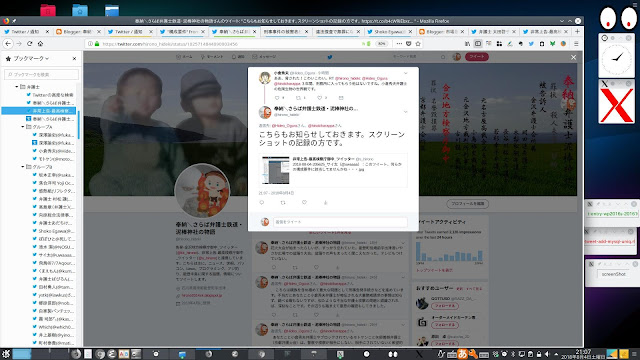
Task: Toggle the sidebar view icon in toolbar
Action: point(478,44)
